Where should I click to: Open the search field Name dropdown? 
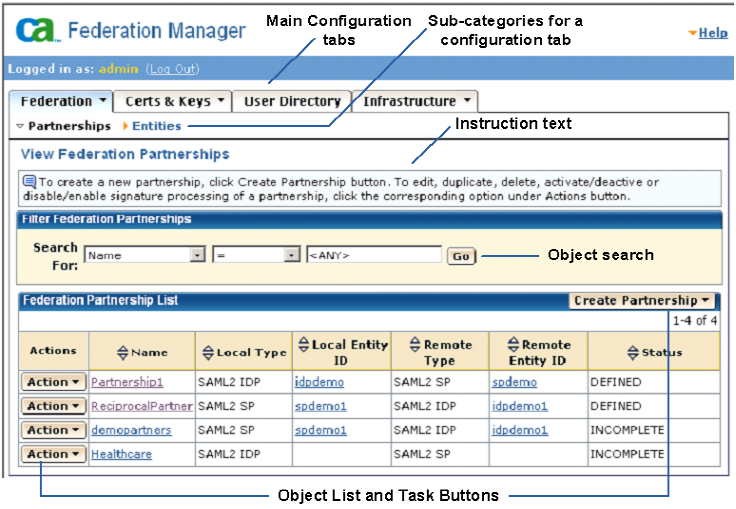click(197, 256)
